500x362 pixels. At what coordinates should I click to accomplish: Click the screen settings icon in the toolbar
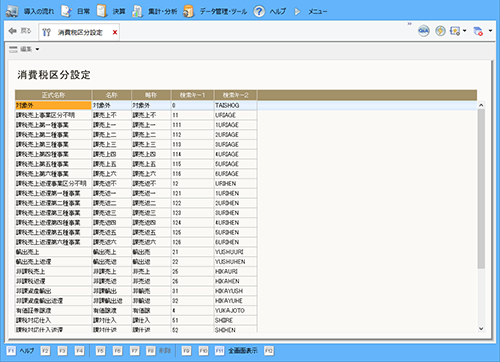pyautogui.click(x=455, y=31)
